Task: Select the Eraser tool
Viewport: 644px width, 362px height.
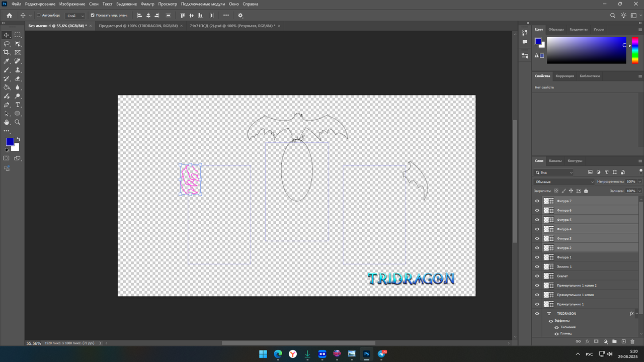Action: pos(18,78)
